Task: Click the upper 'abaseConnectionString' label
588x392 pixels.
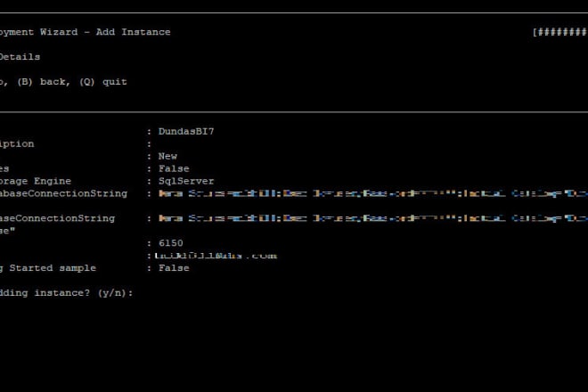Action: [x=64, y=193]
